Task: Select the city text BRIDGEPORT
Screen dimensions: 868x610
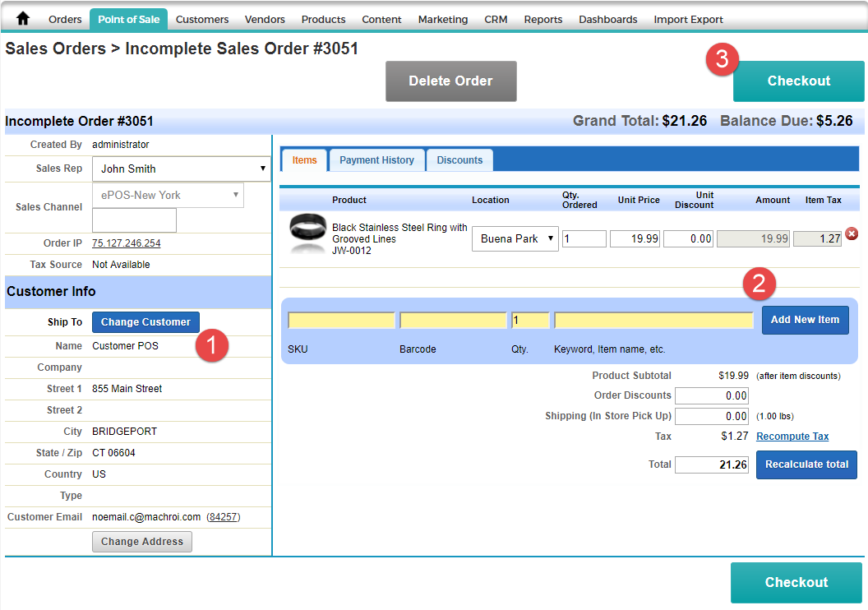Action: pos(125,432)
